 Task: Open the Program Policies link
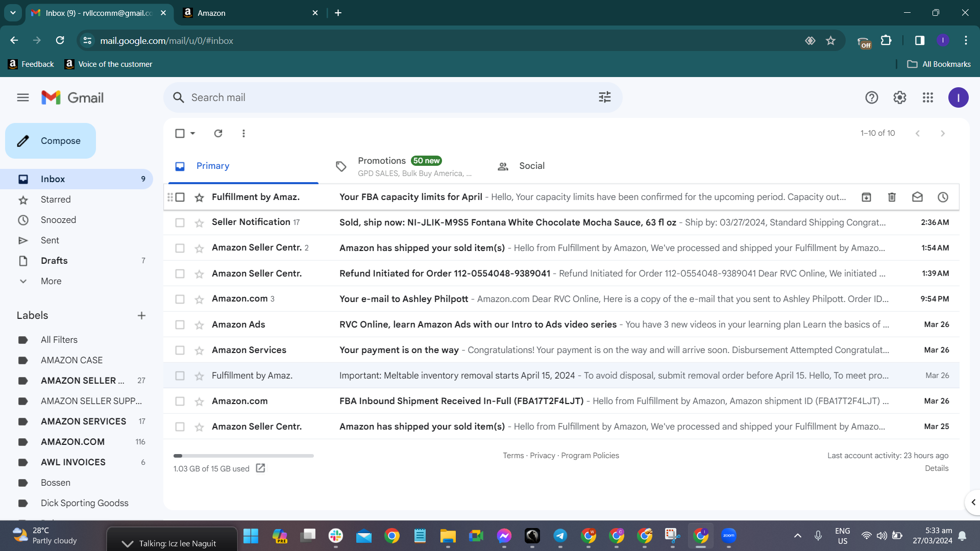pos(590,456)
